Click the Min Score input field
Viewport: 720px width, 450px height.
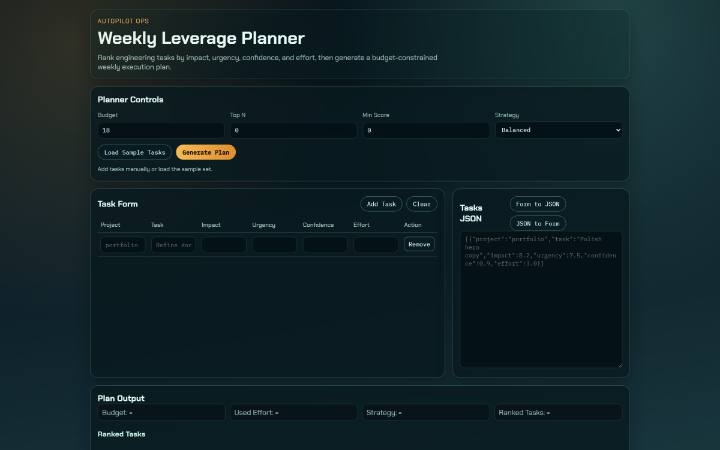(426, 130)
